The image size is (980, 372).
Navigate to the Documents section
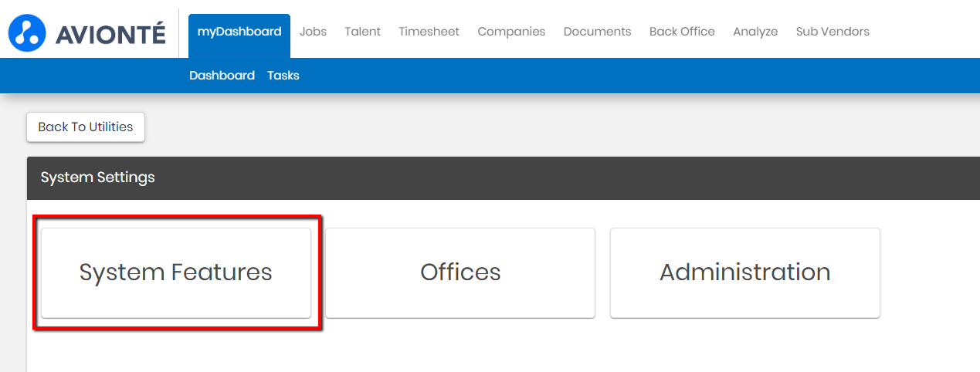[597, 32]
